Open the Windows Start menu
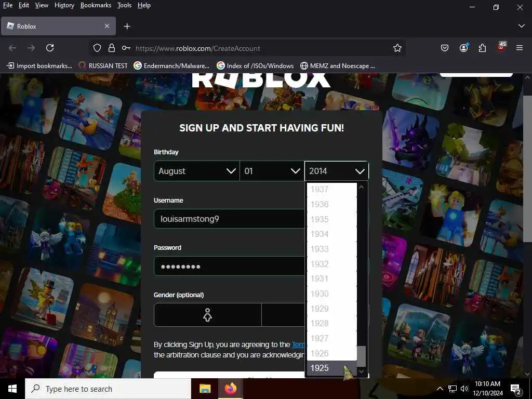The width and height of the screenshot is (532, 399). tap(12, 389)
